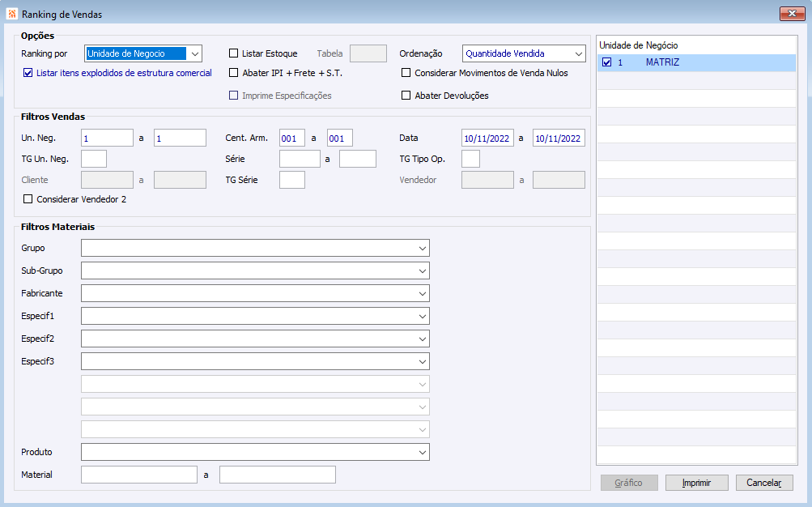Focus the TG Tipo Op. field
Screen dimensions: 812x507
tap(470, 159)
